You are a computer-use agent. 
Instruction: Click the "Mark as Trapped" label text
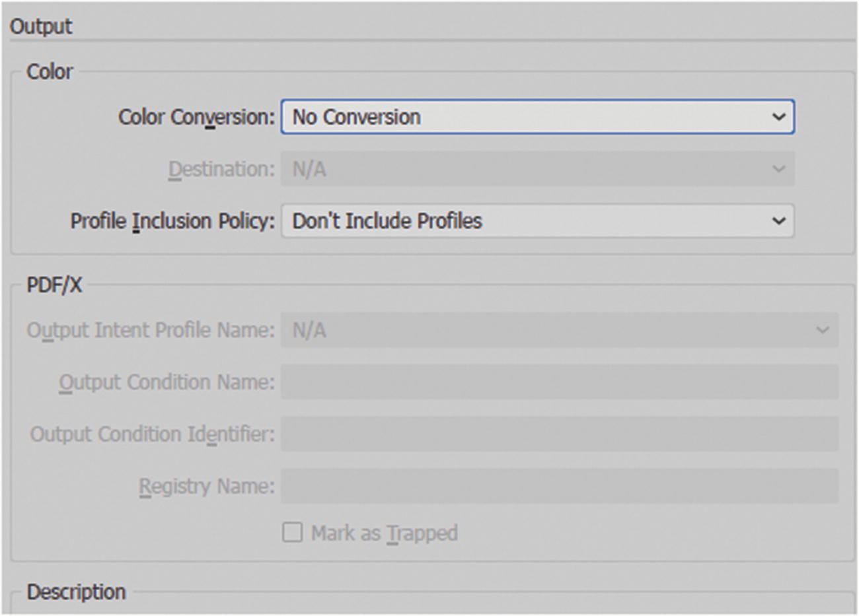pyautogui.click(x=385, y=532)
